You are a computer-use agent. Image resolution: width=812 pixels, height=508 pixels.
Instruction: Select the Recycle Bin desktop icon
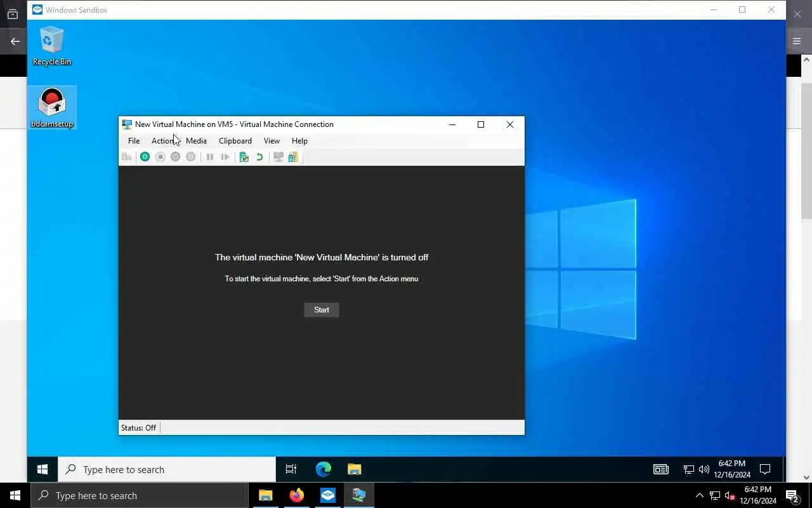click(x=52, y=46)
